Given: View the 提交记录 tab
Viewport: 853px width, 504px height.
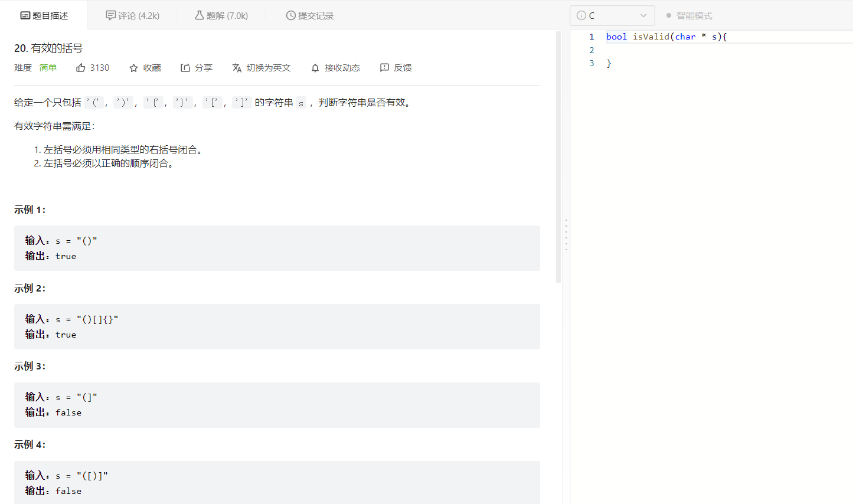Looking at the screenshot, I should point(310,15).
